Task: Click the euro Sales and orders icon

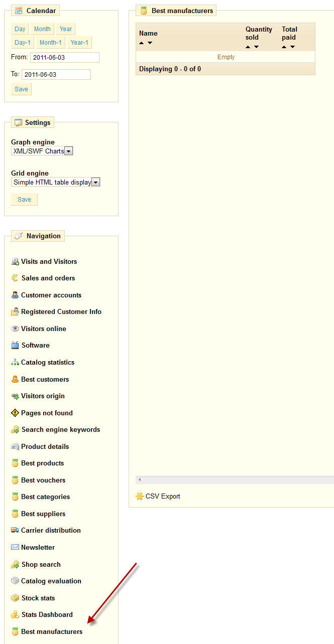Action: click(x=15, y=278)
